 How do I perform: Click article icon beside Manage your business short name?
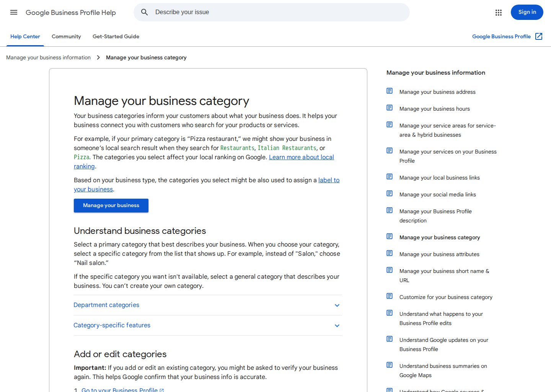[x=390, y=270]
